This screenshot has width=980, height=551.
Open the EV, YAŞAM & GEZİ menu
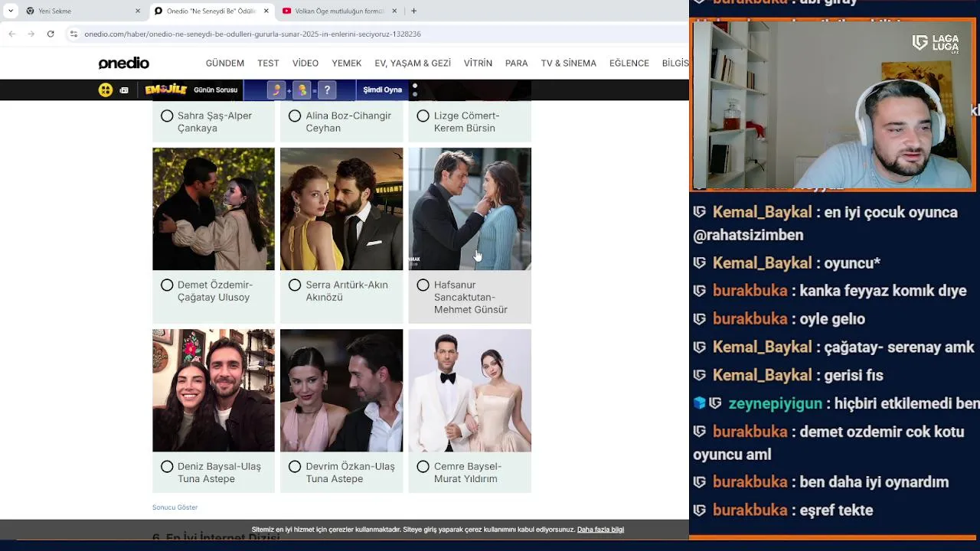coord(413,64)
